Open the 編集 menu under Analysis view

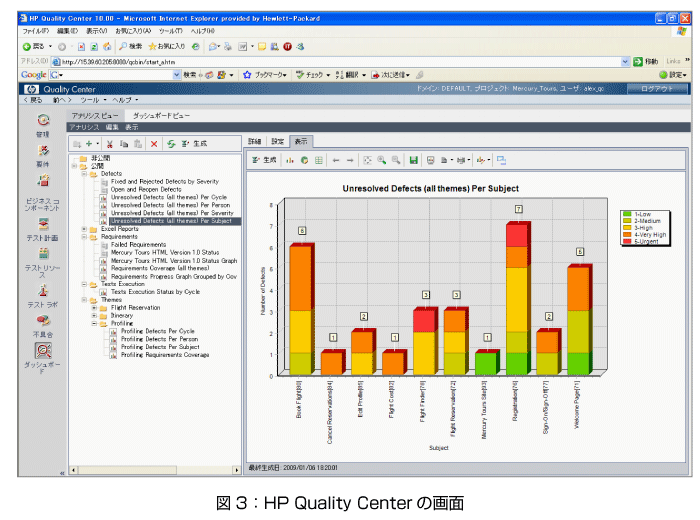click(112, 127)
